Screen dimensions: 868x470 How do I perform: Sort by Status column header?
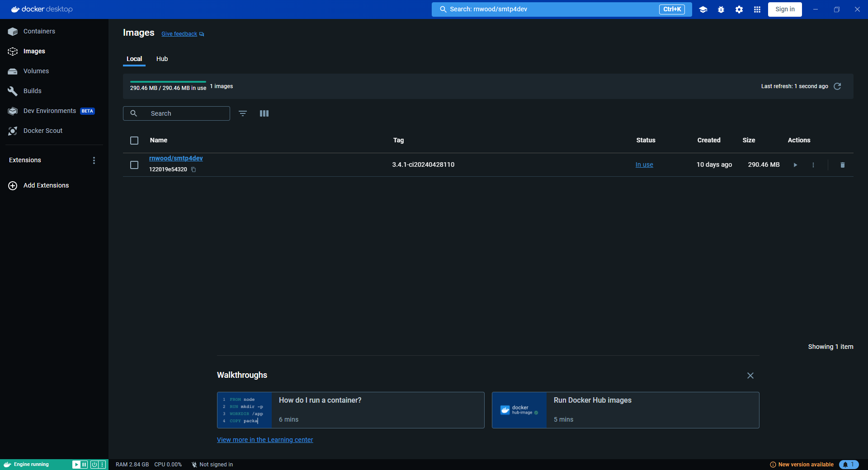[x=646, y=141]
